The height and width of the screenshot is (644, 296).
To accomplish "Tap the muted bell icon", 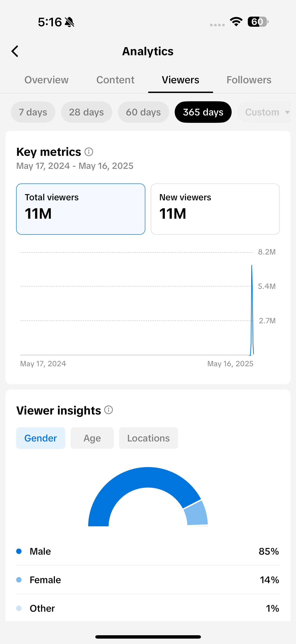I will 69,22.
